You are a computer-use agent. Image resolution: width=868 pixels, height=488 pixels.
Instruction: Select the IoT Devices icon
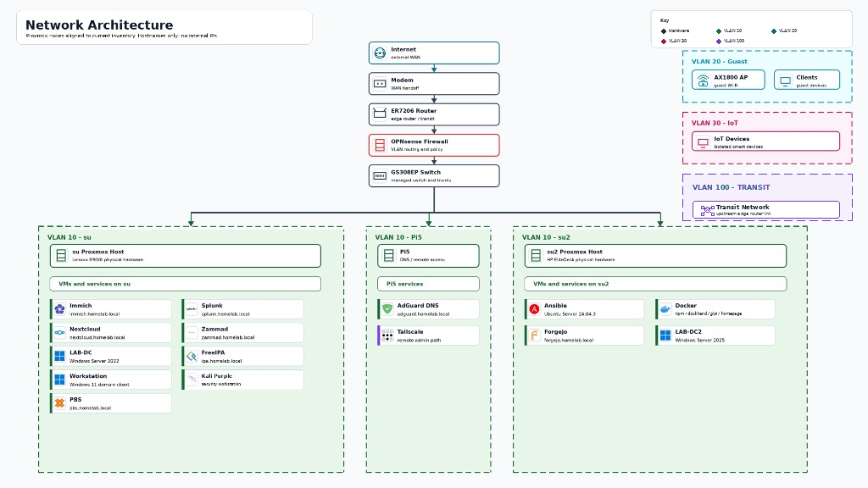coord(703,142)
